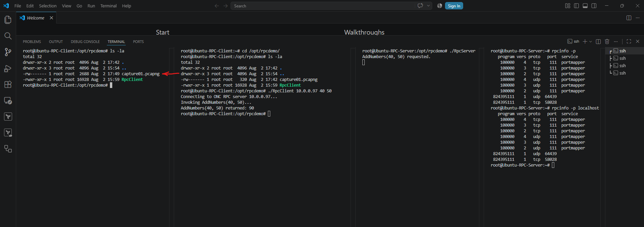Close the terminal panel
This screenshot has height=227, width=644.
[x=638, y=41]
